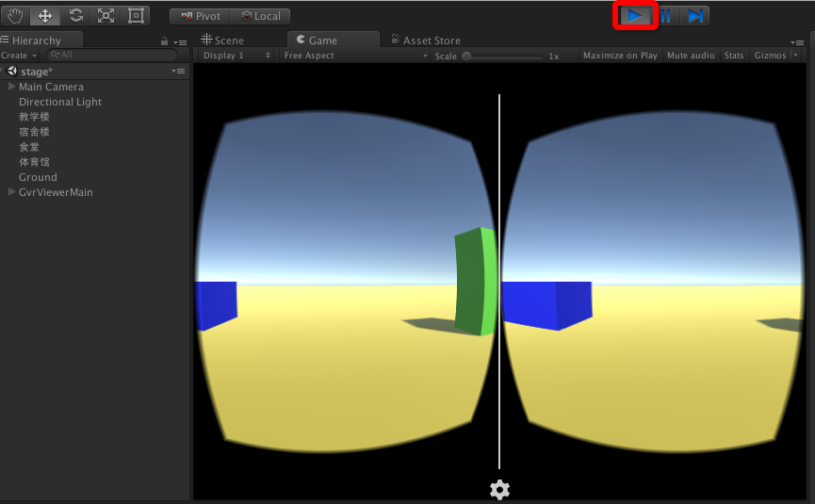The width and height of the screenshot is (815, 504).
Task: Open the stage scene options menu
Action: 178,71
